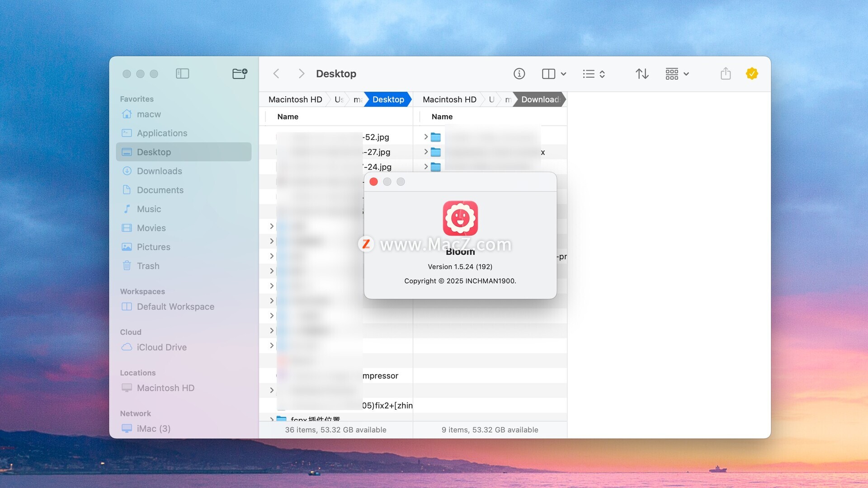Open Applications in the sidebar

pos(162,133)
